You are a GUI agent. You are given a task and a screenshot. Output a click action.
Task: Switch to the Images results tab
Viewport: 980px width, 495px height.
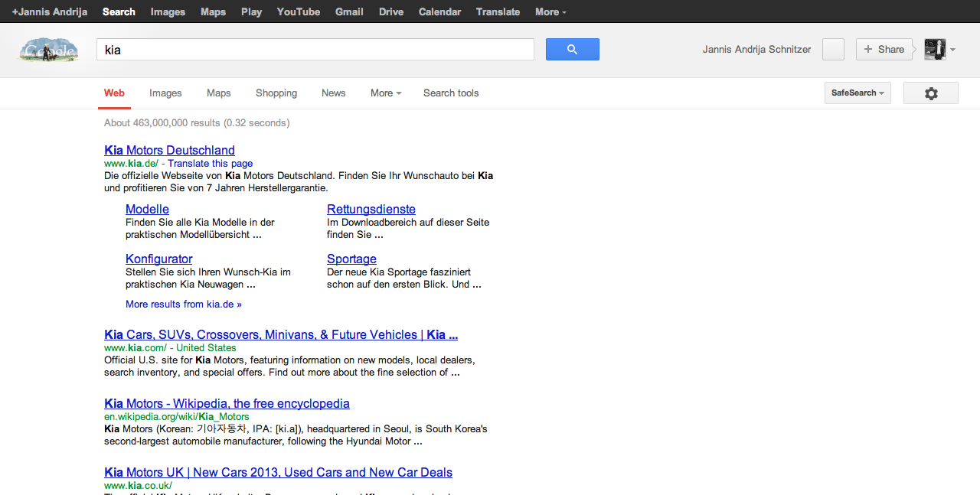click(165, 93)
